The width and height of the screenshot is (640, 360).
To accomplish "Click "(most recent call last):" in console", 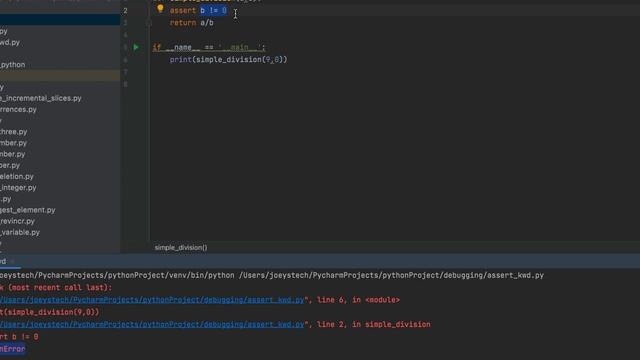I will click(x=60, y=288).
